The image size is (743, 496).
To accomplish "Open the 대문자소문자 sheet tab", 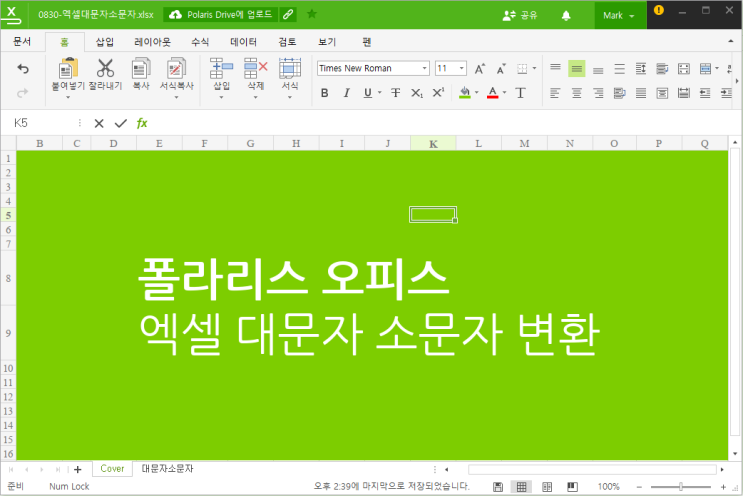I will [168, 469].
